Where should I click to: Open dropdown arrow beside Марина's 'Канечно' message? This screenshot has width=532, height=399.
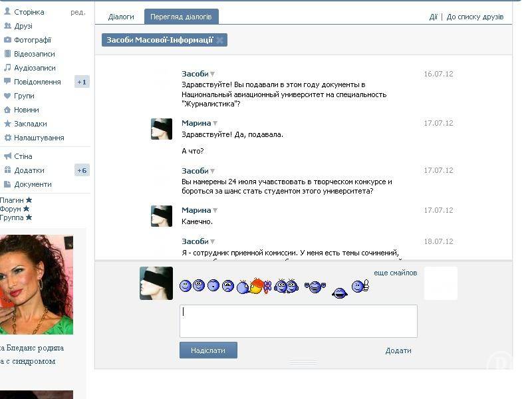tap(215, 211)
